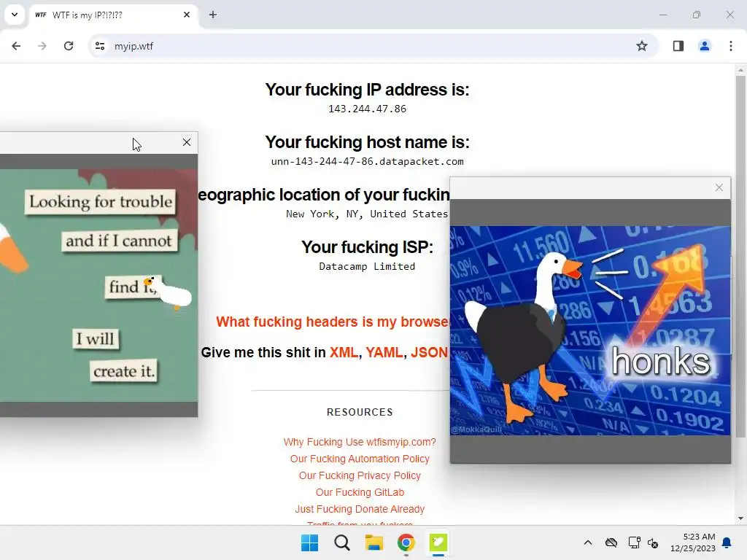Click the scrollbar down arrow
Viewport: 747px width, 560px height.
point(740,518)
